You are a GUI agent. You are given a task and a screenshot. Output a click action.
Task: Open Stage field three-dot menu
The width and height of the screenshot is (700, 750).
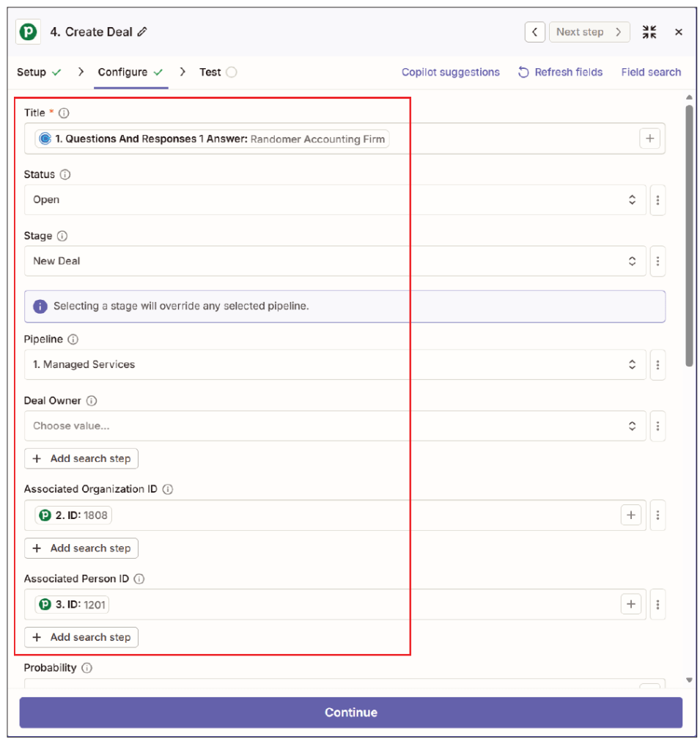coord(657,261)
